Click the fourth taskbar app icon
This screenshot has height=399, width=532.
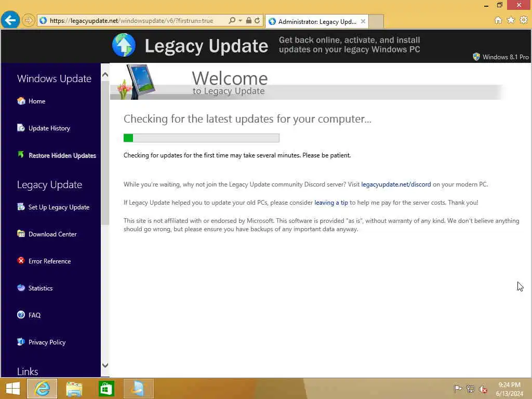[138, 389]
